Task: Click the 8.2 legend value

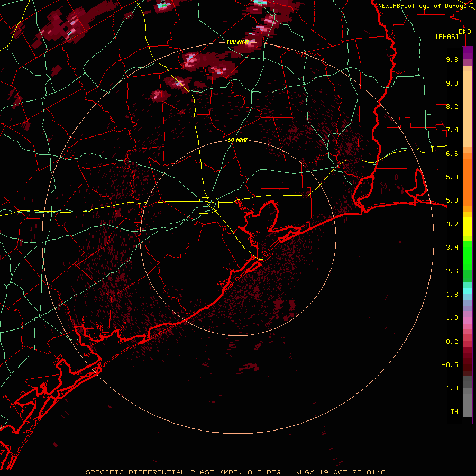Action: 452,106
